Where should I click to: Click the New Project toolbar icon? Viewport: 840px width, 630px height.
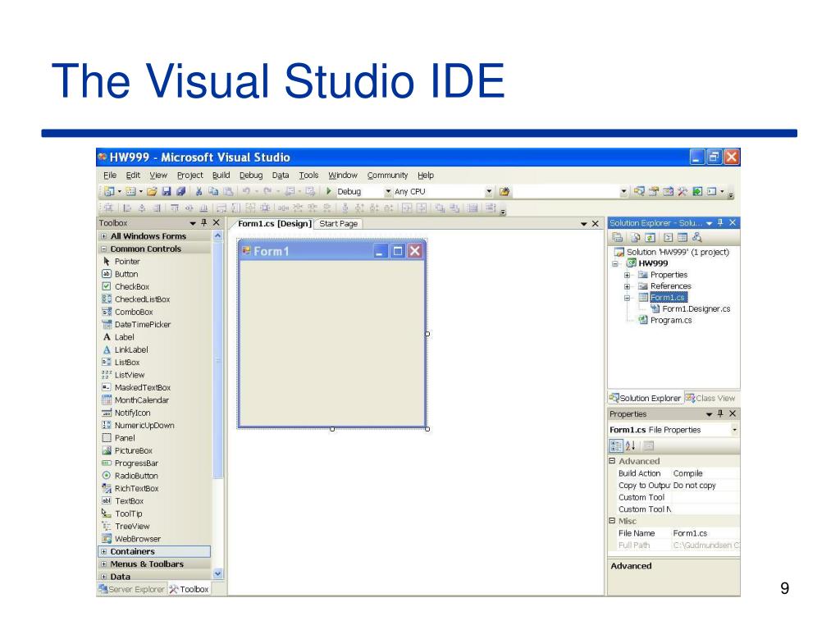109,191
